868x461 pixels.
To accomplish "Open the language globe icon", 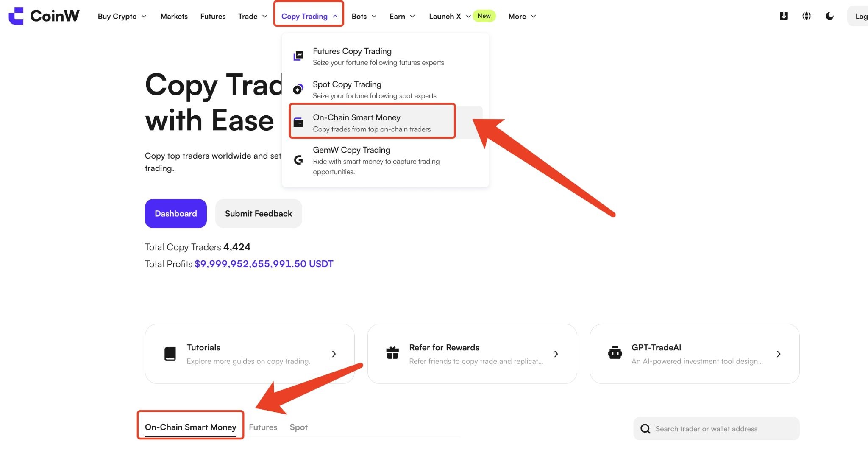I will coord(807,16).
